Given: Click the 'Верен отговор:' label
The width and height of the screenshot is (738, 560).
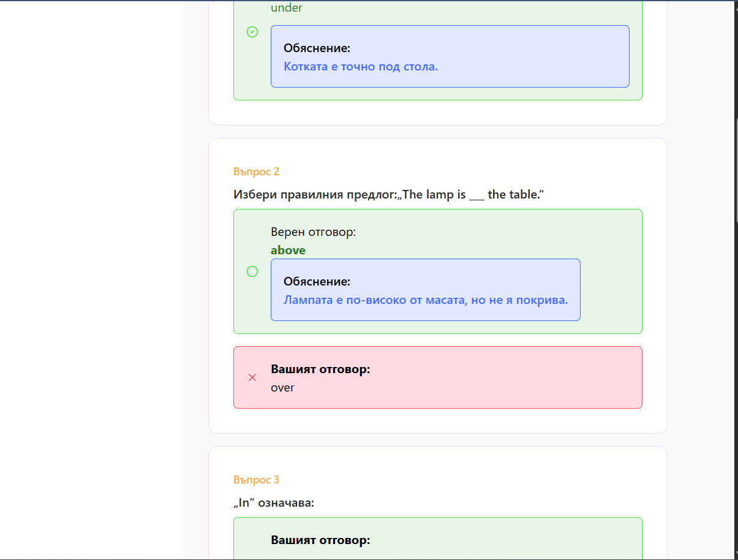Looking at the screenshot, I should [x=313, y=232].
